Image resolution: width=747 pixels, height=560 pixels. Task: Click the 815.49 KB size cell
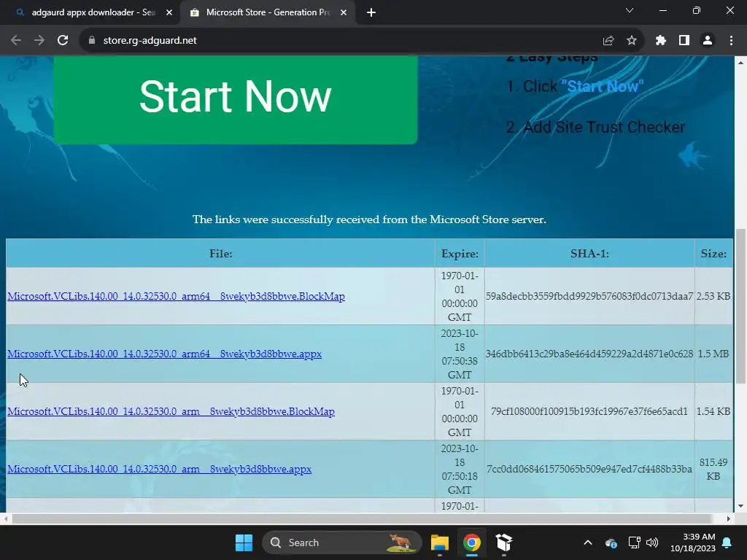pos(713,469)
